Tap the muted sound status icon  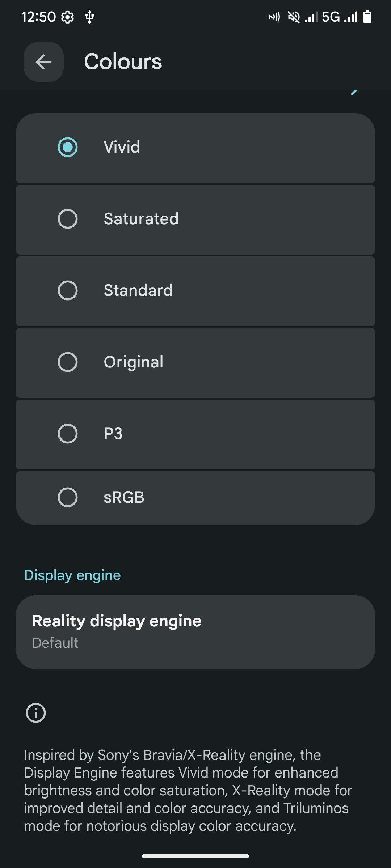[294, 17]
